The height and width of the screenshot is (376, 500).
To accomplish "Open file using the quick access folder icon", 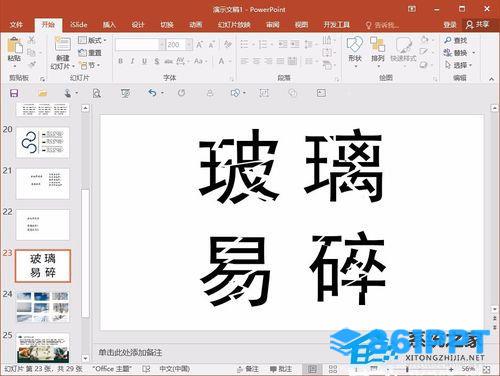I will click(x=42, y=93).
